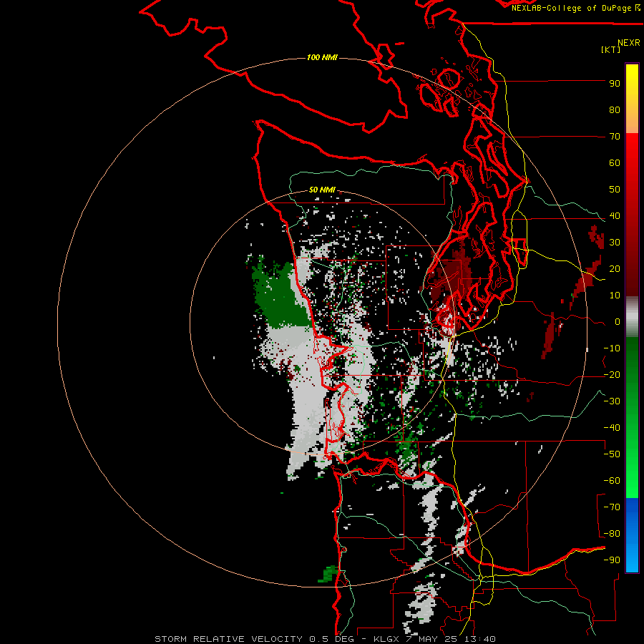The image size is (644, 644).
Task: Click the [KT] units label
Action: [611, 49]
